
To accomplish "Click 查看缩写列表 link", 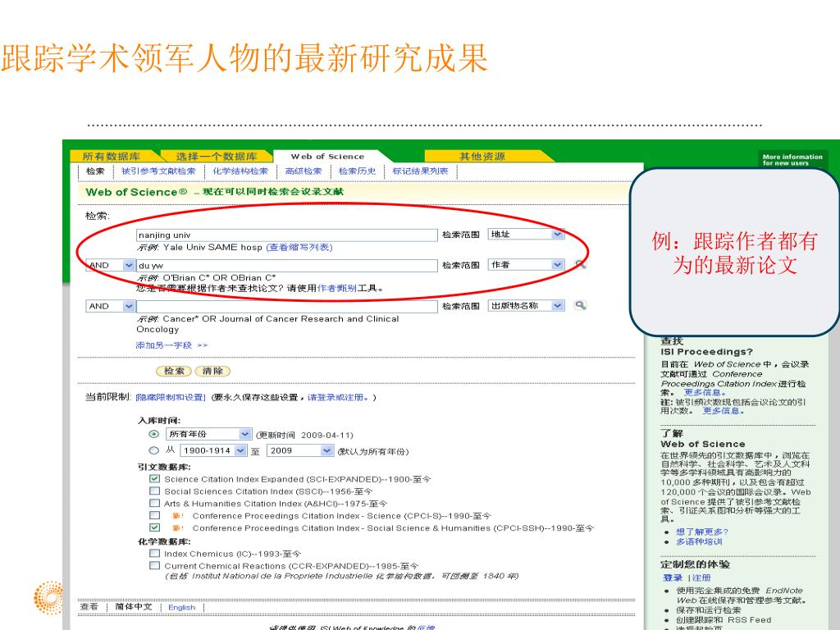I will click(x=299, y=247).
